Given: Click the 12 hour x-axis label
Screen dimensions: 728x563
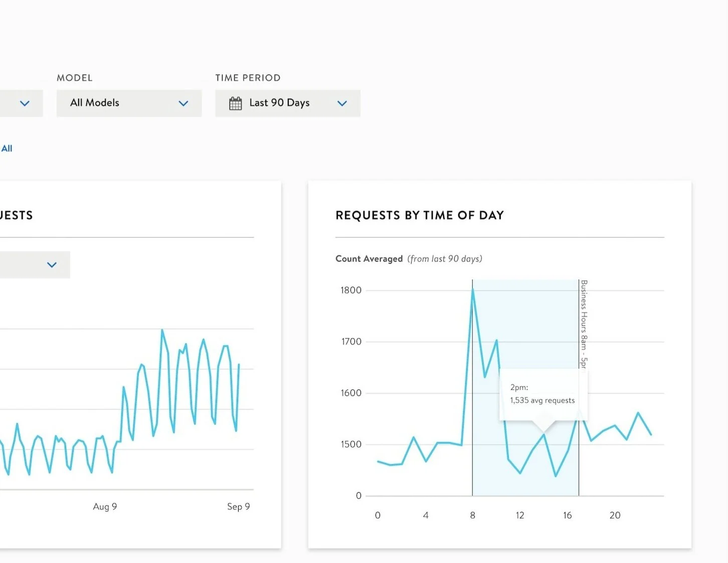Looking at the screenshot, I should pos(520,515).
